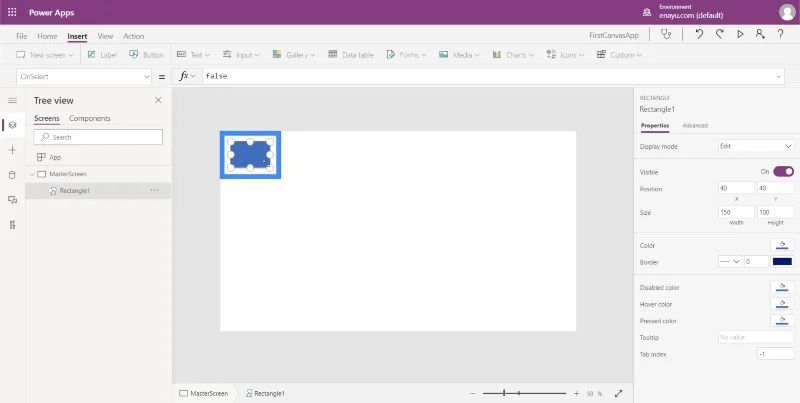800x403 pixels.
Task: Open the View tab
Action: 105,36
